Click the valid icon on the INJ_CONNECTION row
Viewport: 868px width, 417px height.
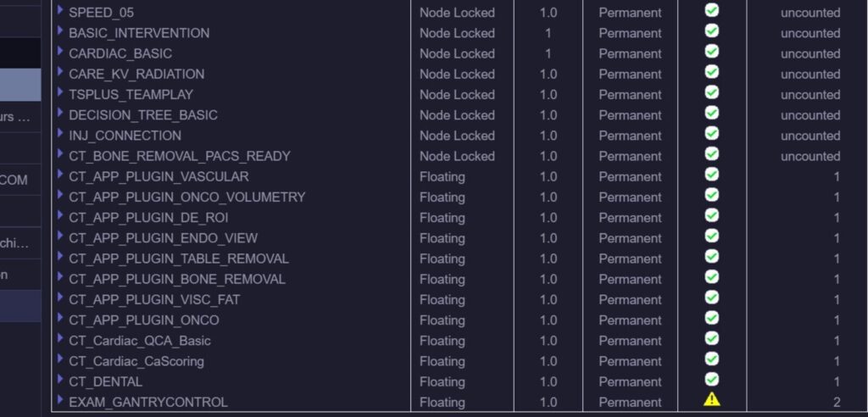[x=712, y=133]
